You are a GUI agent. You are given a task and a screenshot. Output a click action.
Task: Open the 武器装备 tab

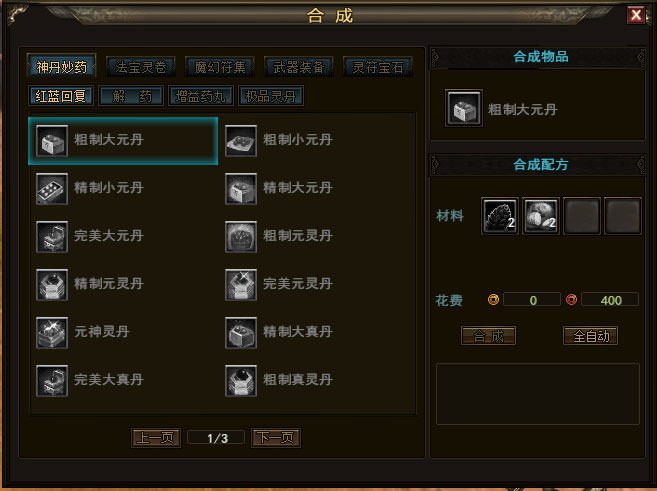pyautogui.click(x=299, y=67)
